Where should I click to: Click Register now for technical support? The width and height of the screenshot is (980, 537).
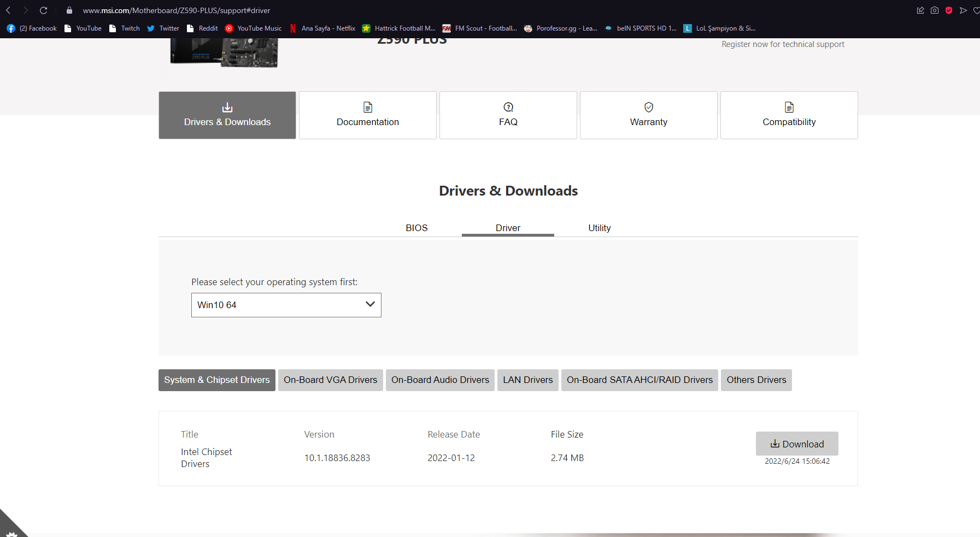coord(783,44)
